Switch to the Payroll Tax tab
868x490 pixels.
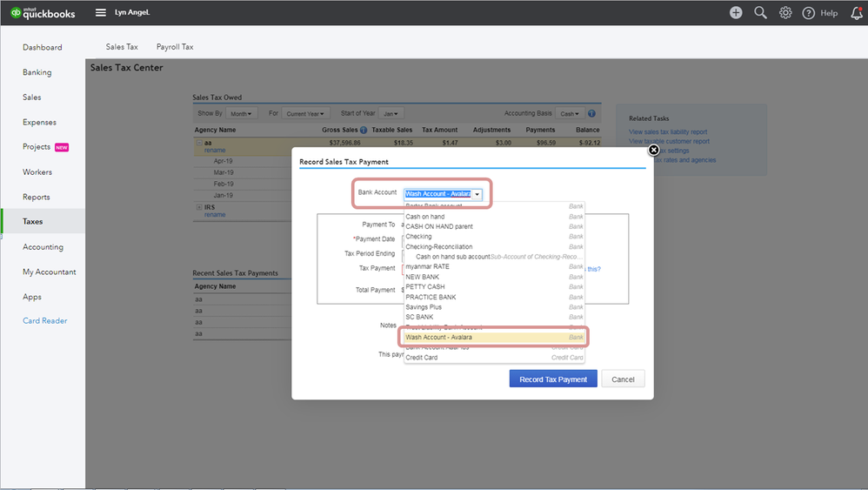tap(175, 47)
